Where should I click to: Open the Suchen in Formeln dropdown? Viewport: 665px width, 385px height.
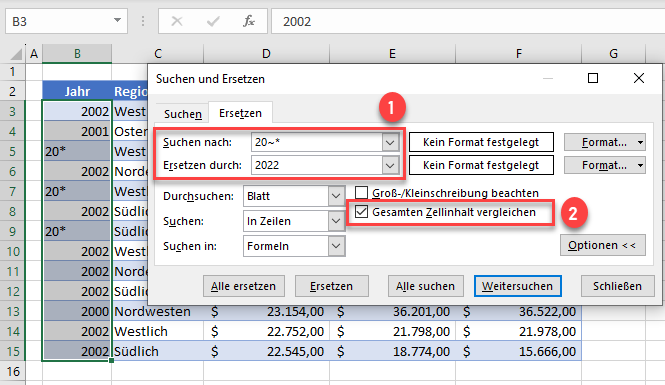coord(336,246)
